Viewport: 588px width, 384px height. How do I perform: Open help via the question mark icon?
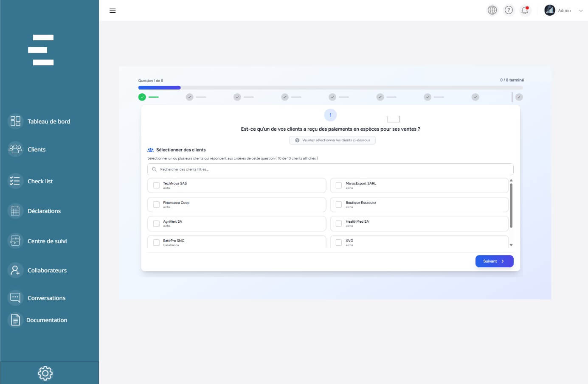point(509,10)
